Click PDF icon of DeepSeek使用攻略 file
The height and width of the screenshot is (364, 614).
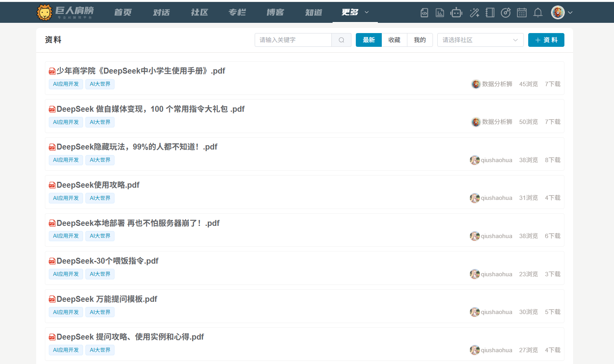tap(52, 185)
